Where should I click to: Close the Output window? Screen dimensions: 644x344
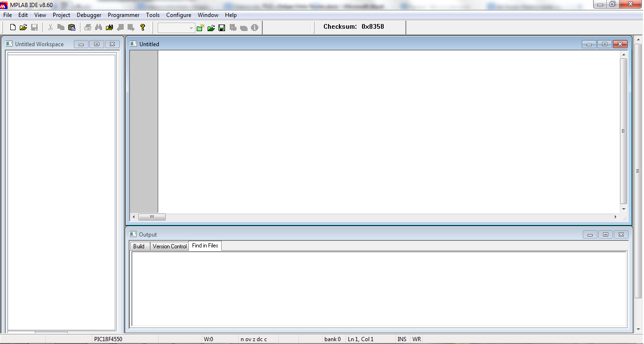point(621,235)
